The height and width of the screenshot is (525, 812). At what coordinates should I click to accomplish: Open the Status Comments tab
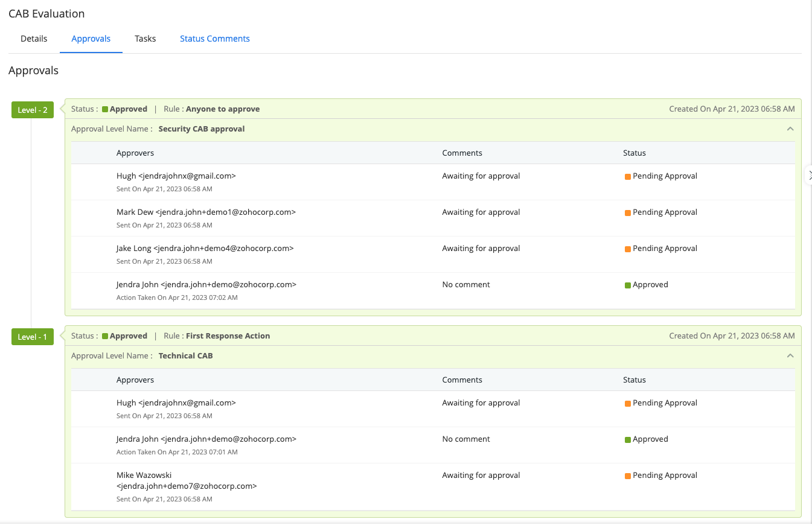pyautogui.click(x=214, y=39)
